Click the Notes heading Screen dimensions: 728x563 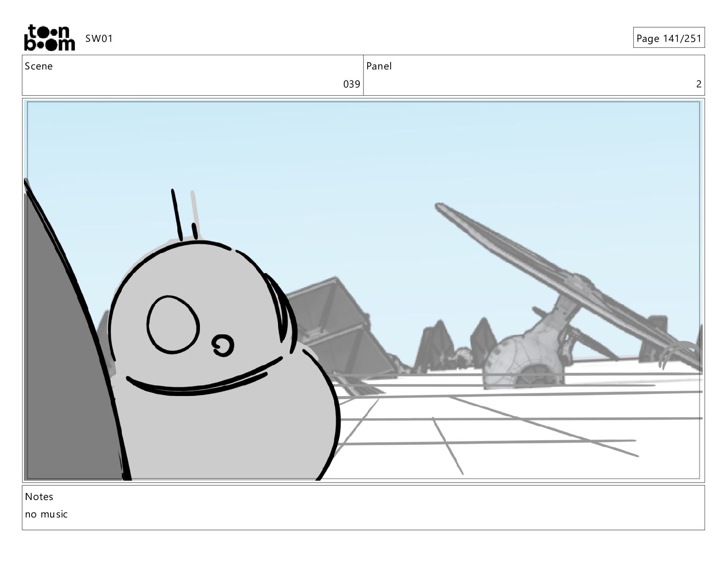[39, 497]
